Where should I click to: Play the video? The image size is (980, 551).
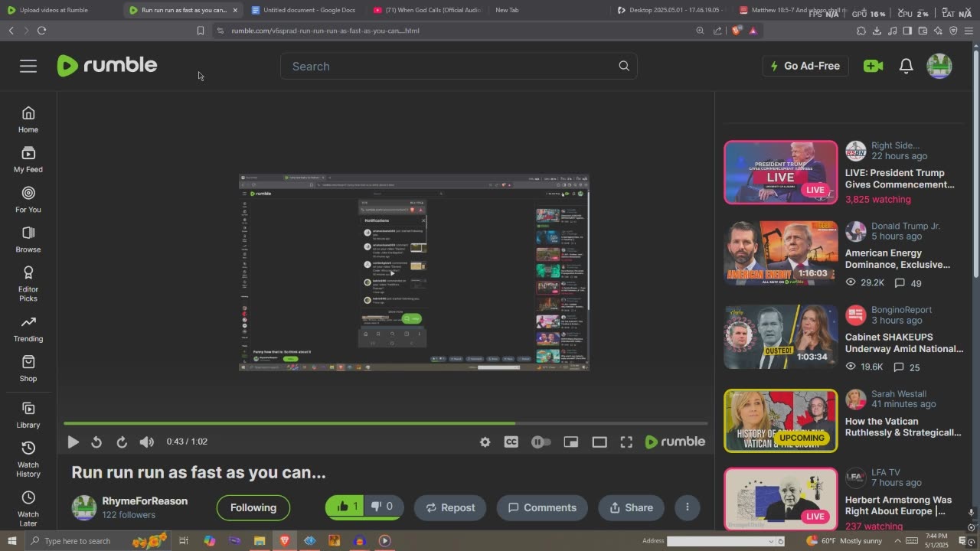(73, 442)
